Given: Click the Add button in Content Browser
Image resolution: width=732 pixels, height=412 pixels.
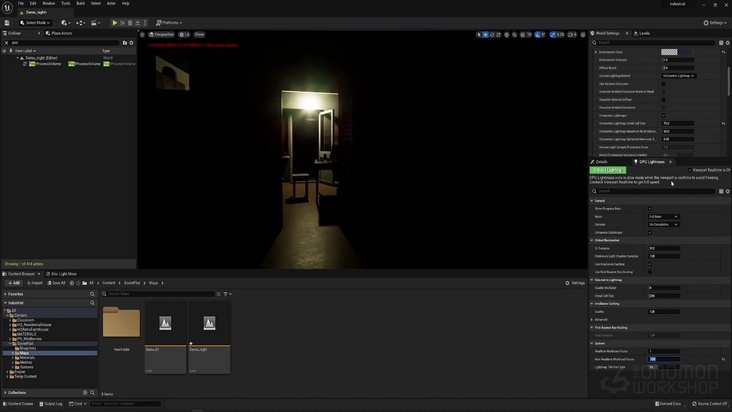Looking at the screenshot, I should click(x=14, y=283).
